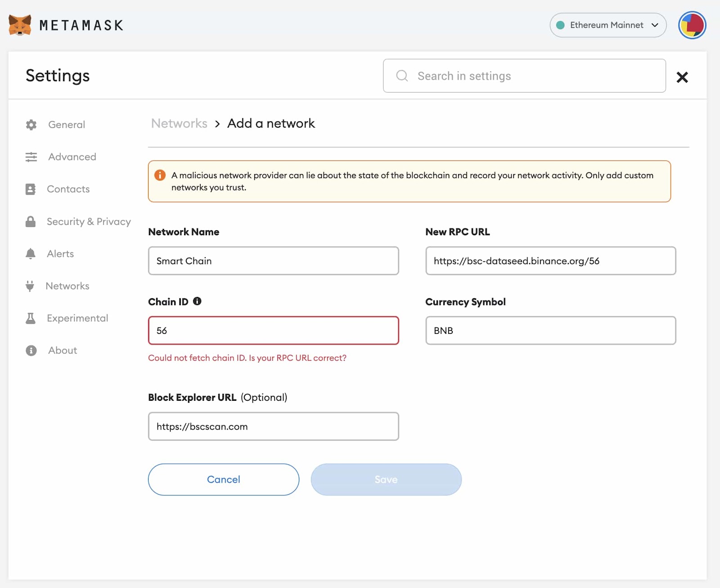This screenshot has height=588, width=720.
Task: Click the Chain ID field showing 56
Action: pos(274,331)
